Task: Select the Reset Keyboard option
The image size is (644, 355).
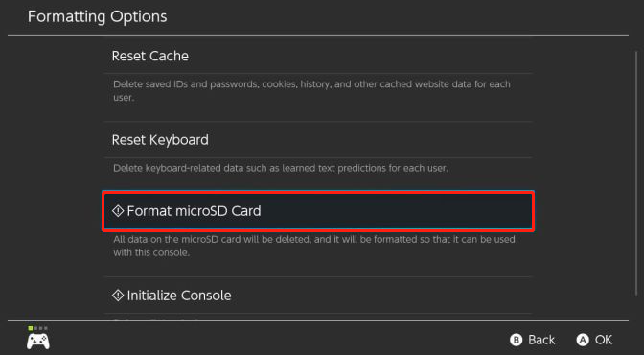Action: point(318,140)
